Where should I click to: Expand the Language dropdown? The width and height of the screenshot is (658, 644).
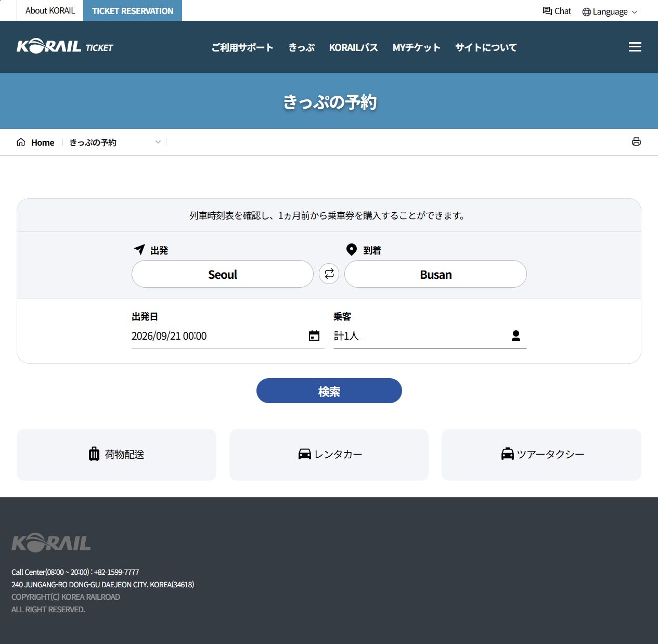click(x=610, y=12)
